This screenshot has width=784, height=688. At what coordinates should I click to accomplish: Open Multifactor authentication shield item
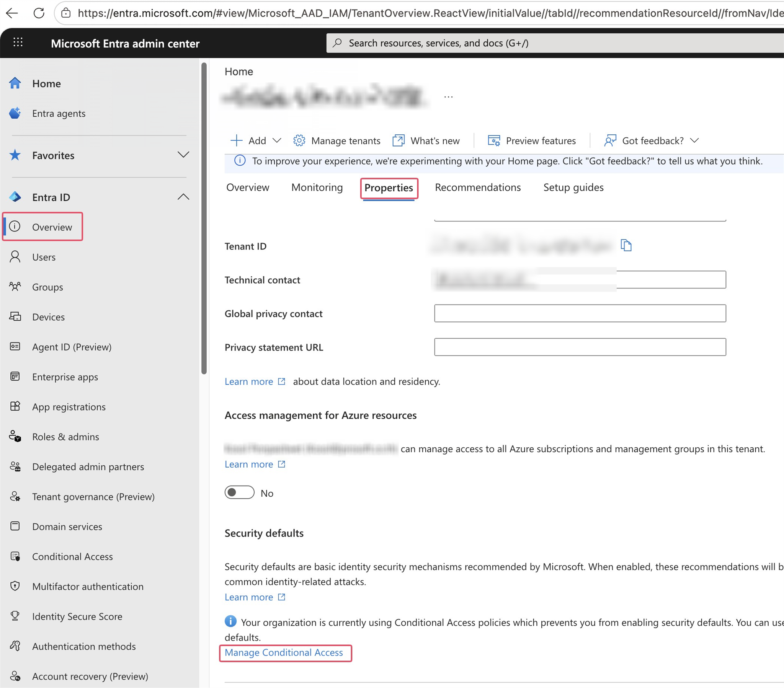(87, 586)
